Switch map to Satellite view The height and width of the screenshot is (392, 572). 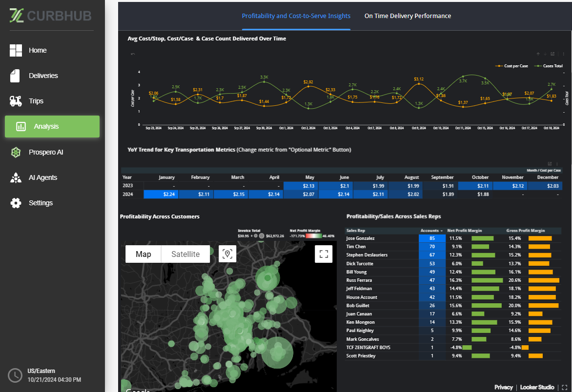click(185, 254)
